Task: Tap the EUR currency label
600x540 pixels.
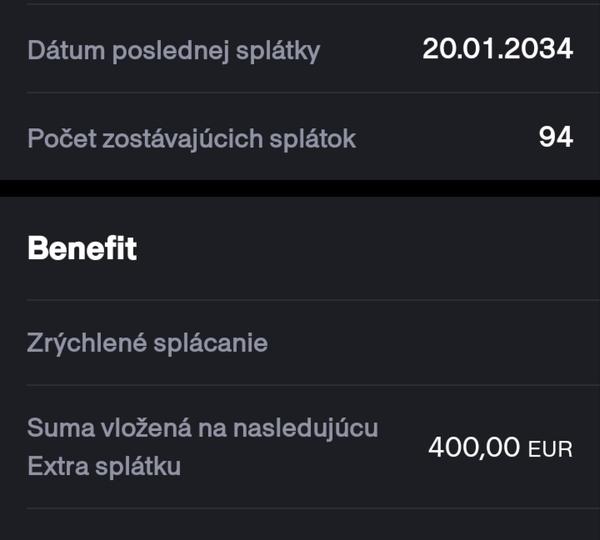Action: point(551,449)
